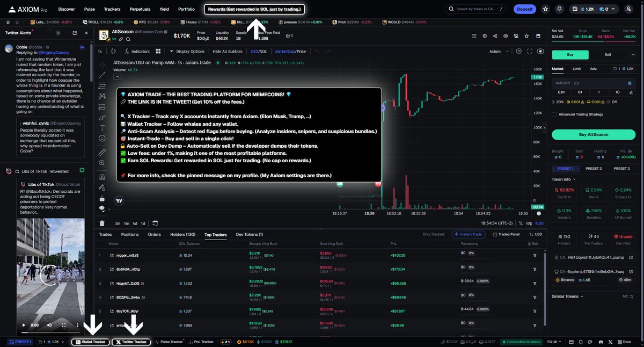Open the Pulse menu item
The width and height of the screenshot is (644, 347).
click(x=90, y=9)
